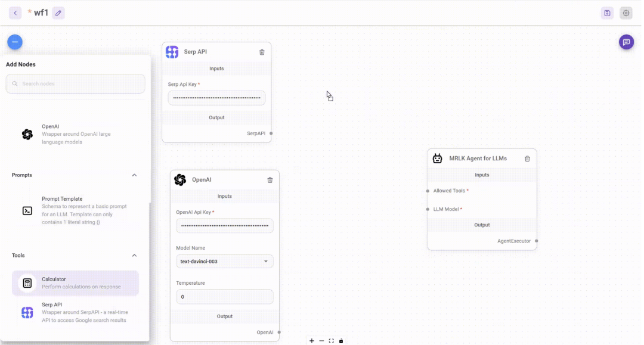
Task: Click the LLM Model input connector dot
Action: (428, 209)
